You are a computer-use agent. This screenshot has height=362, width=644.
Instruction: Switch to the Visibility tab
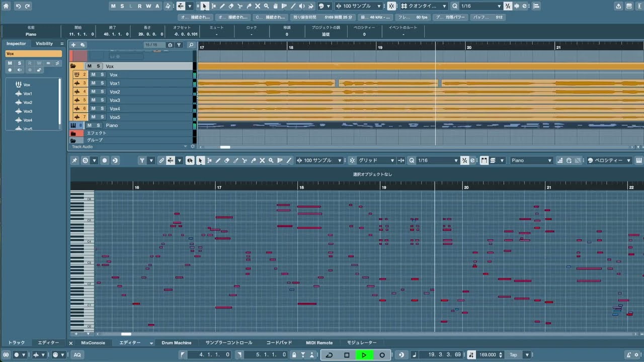(44, 44)
